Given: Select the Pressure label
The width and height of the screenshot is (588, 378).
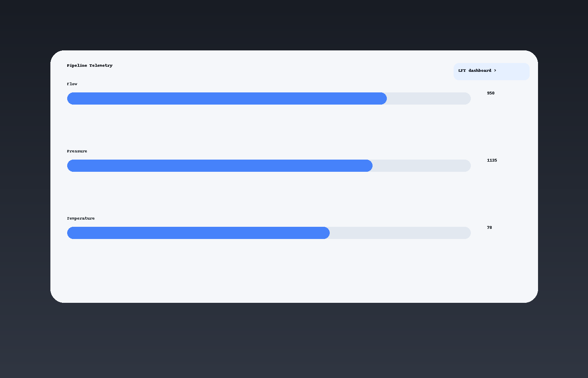Looking at the screenshot, I should [77, 151].
